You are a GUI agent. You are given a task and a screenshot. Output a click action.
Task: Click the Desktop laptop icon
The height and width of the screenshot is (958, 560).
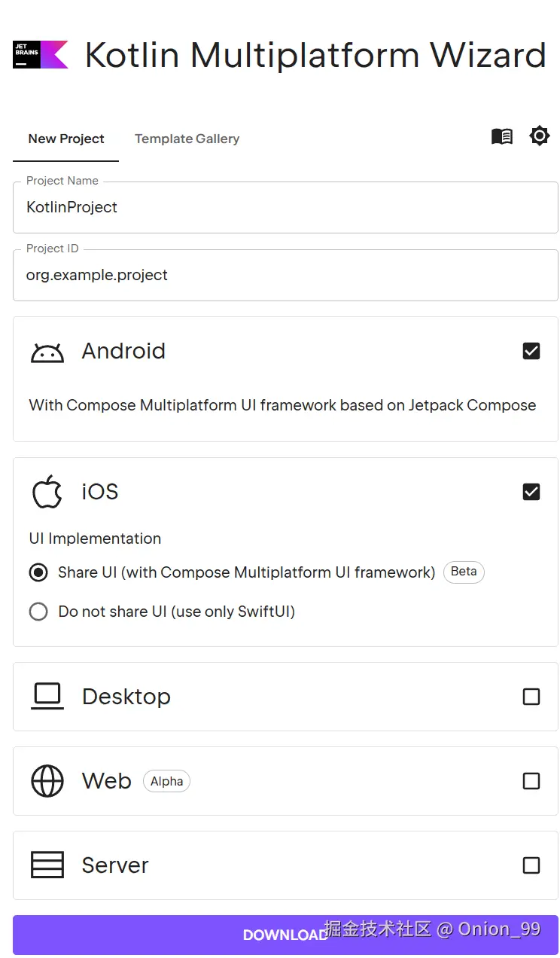click(x=47, y=697)
